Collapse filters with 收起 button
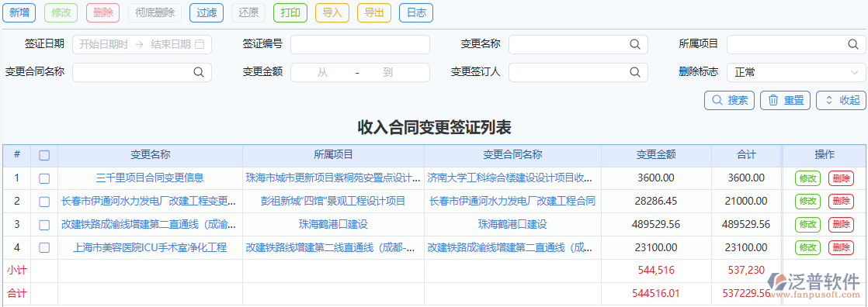868x307 pixels. click(x=842, y=100)
